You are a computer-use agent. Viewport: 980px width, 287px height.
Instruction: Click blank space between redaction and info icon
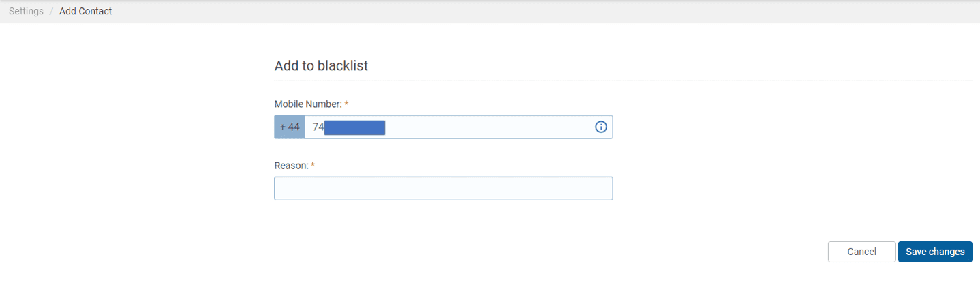pyautogui.click(x=489, y=127)
